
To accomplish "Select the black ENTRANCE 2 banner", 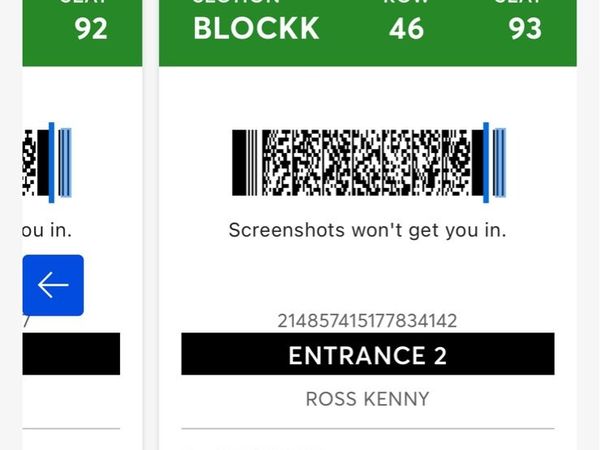I will click(367, 355).
